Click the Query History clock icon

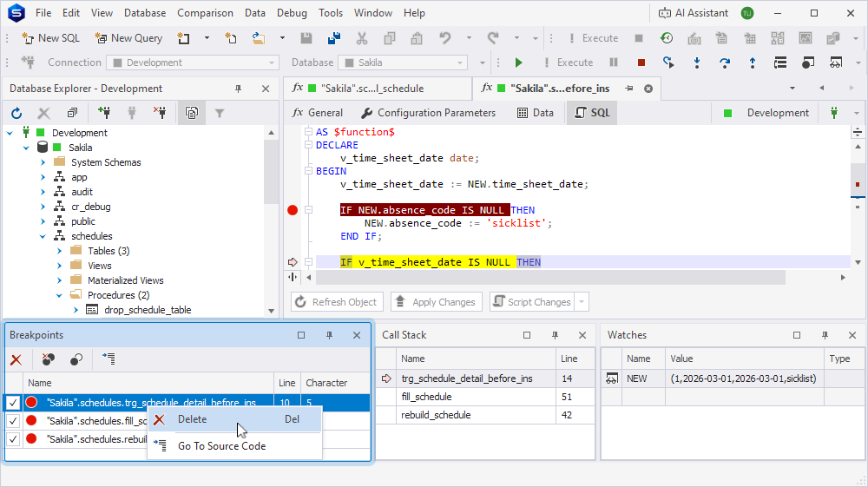click(x=667, y=38)
